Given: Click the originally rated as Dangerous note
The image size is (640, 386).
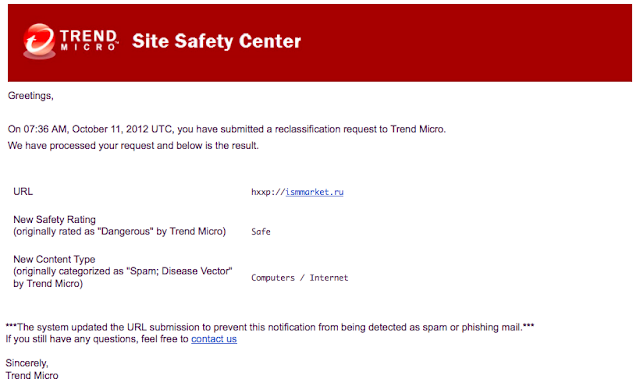Looking at the screenshot, I should click(120, 231).
